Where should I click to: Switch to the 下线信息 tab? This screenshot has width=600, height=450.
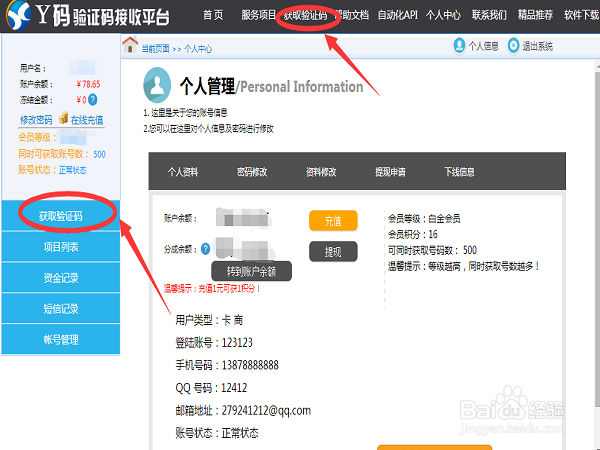[459, 172]
